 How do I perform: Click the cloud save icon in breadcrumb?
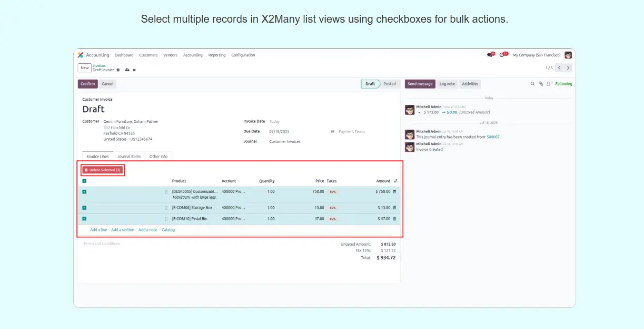tap(126, 70)
